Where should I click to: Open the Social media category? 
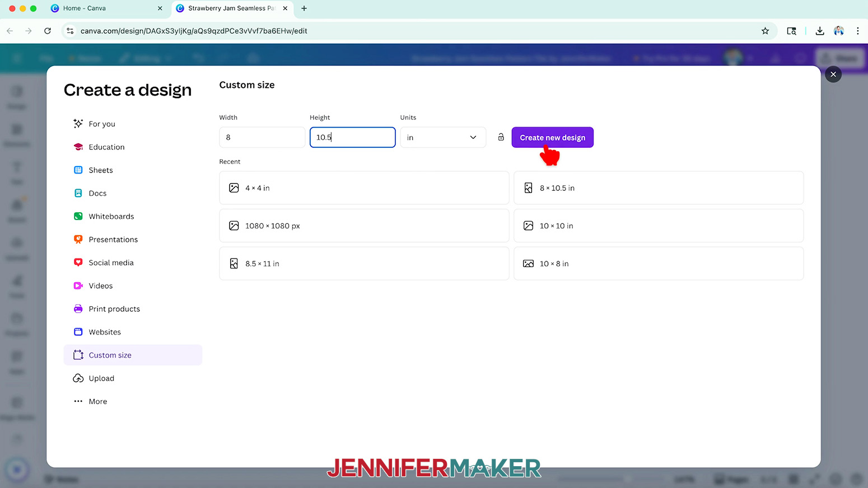[x=133, y=262]
